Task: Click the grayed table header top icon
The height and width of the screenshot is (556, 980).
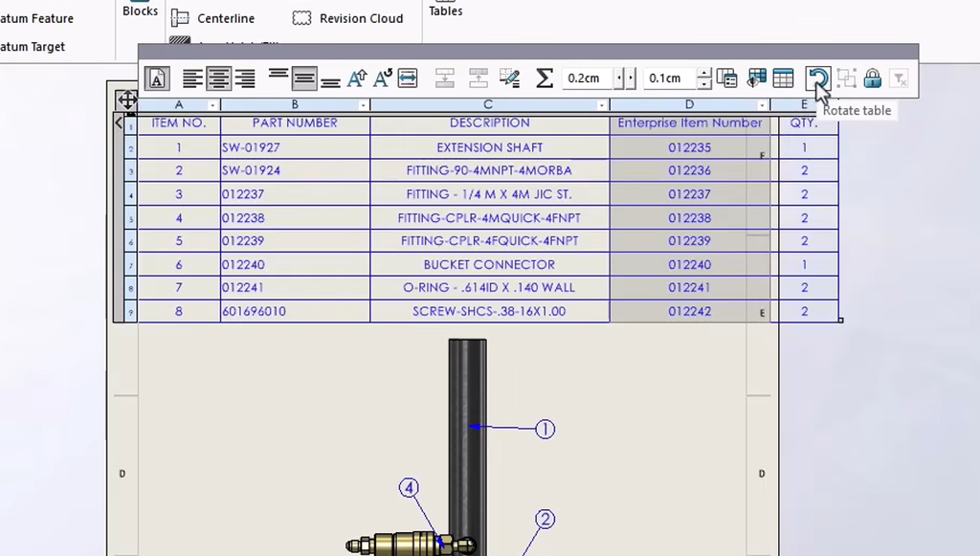Action: (445, 78)
